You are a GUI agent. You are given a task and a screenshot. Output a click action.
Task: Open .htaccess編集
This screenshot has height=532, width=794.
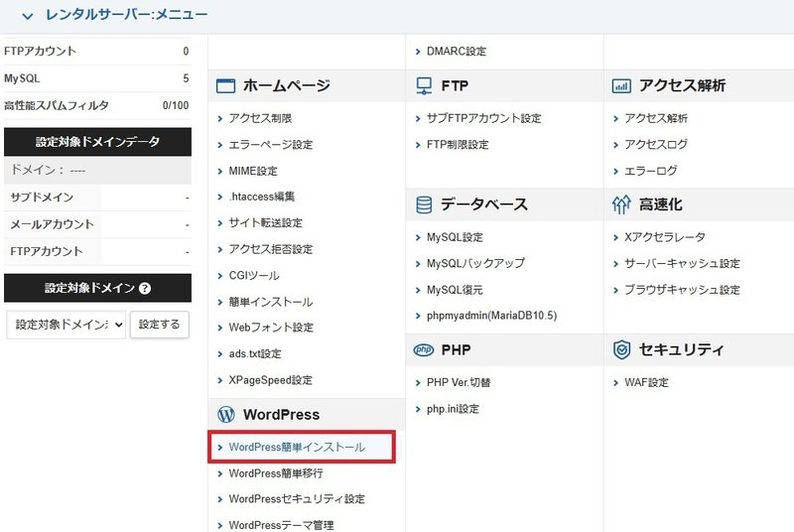261,197
